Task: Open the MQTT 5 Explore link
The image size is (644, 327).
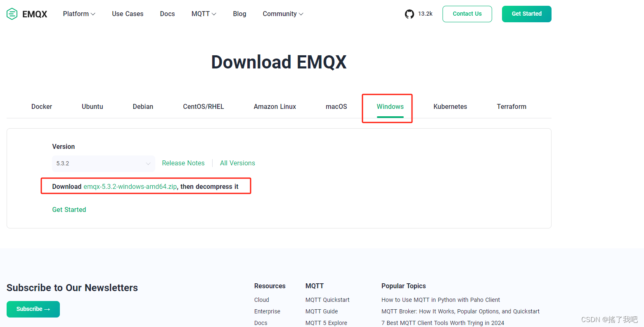Action: [x=326, y=323]
